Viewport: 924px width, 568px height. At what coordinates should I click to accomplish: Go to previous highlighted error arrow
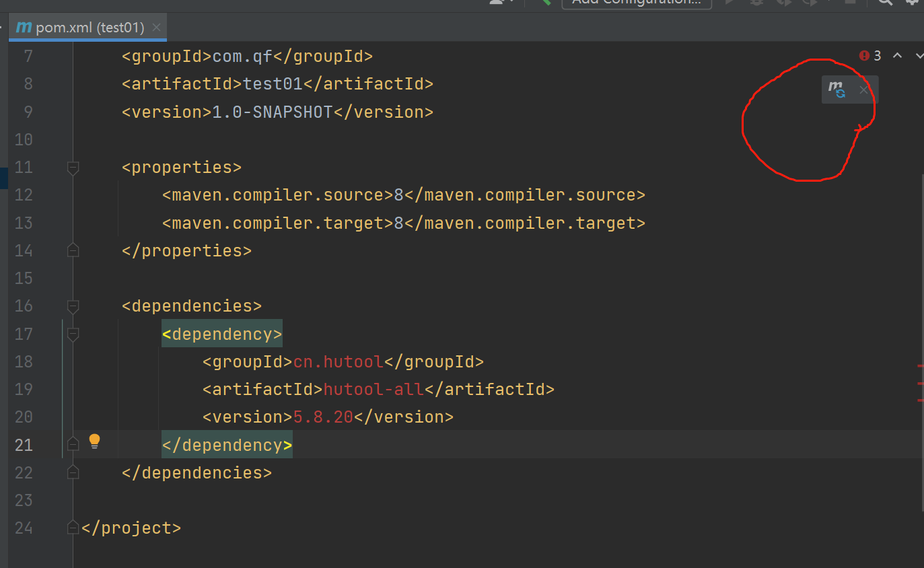point(897,56)
